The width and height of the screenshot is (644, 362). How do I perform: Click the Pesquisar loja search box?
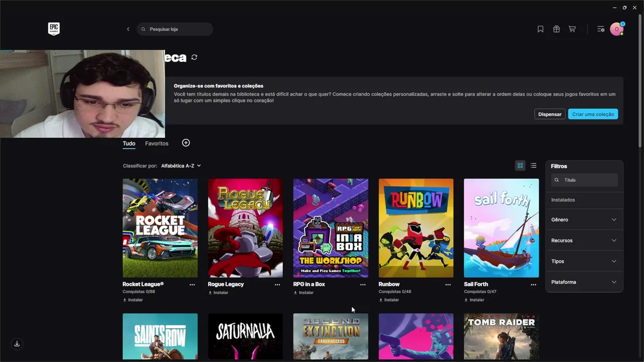175,29
